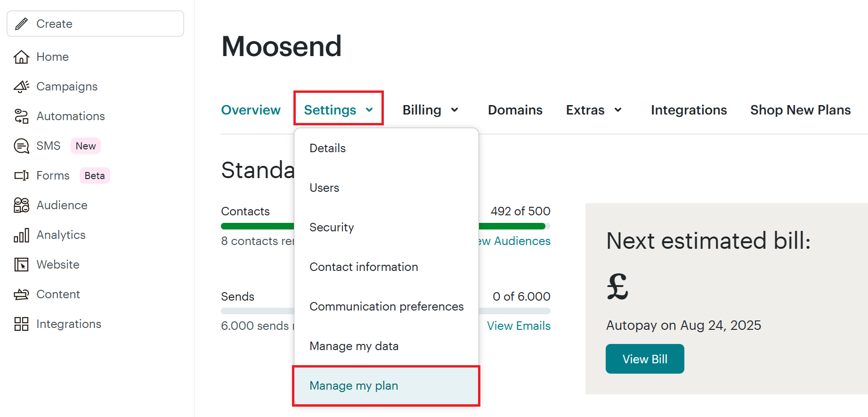Viewport: 868px width, 417px height.
Task: Open SMS chat bubble icon
Action: pyautogui.click(x=21, y=146)
